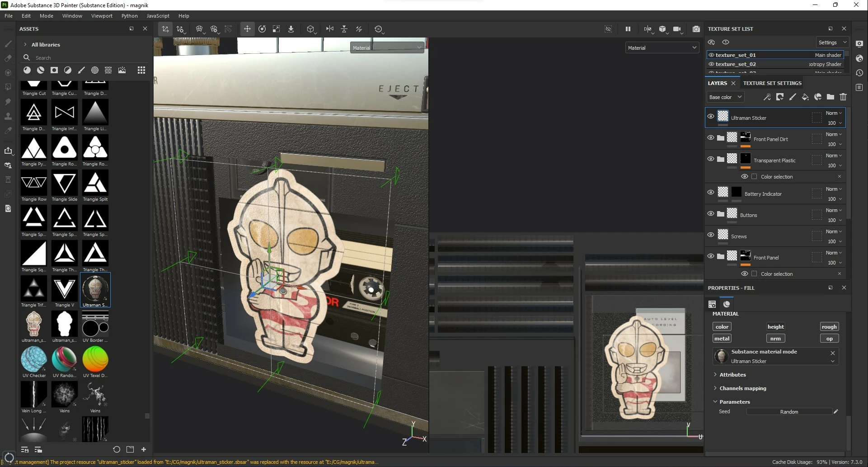The height and width of the screenshot is (467, 868).
Task: Click the scale gizmo tool in viewport toolbar
Action: [x=276, y=29]
